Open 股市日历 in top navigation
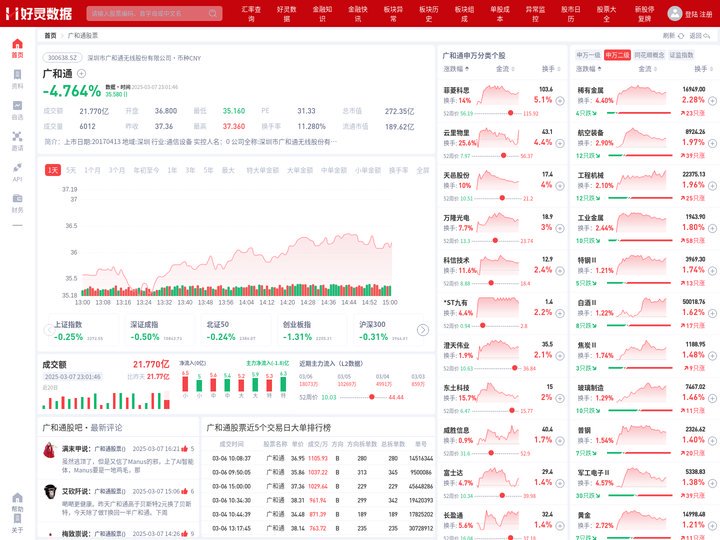The height and width of the screenshot is (540, 720). pyautogui.click(x=571, y=13)
